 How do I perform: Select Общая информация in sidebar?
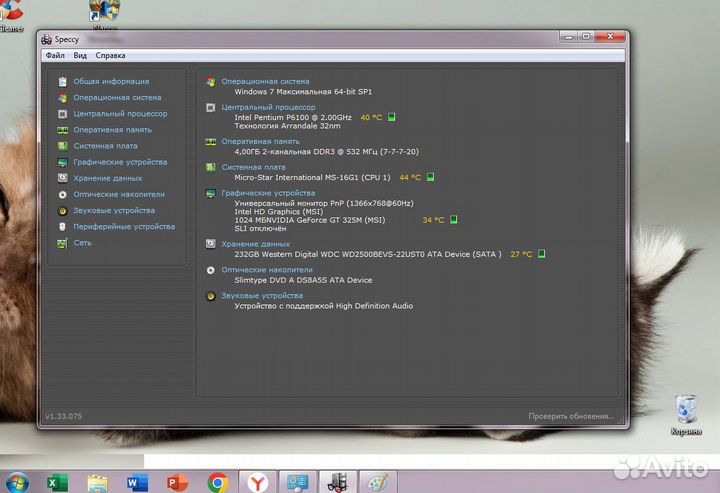coord(111,81)
